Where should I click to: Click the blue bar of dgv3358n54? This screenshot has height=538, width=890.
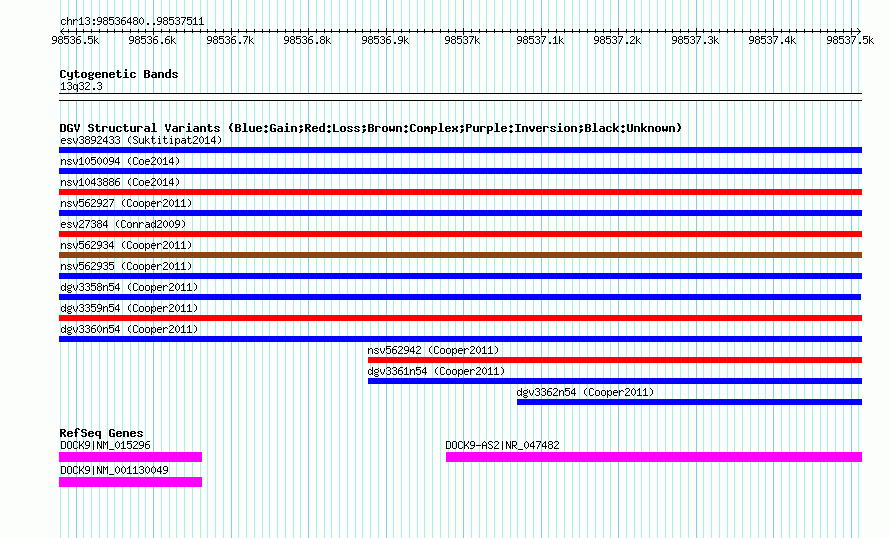pyautogui.click(x=460, y=297)
